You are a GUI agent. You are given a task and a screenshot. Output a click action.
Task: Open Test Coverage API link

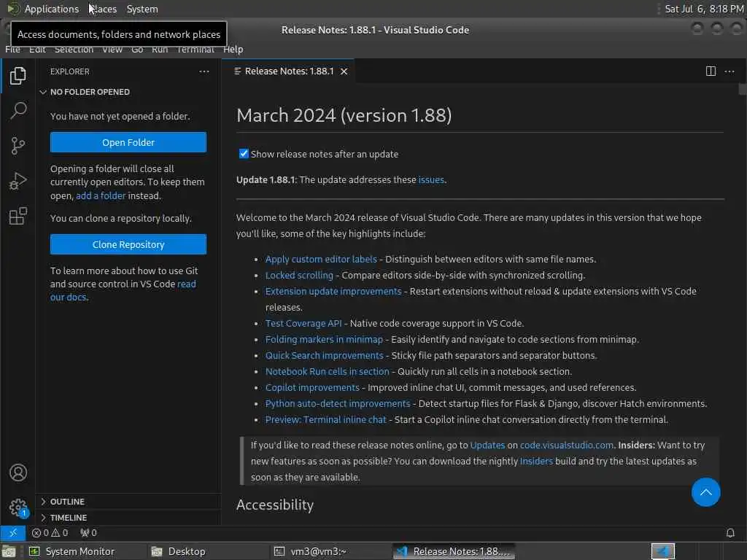click(x=303, y=323)
